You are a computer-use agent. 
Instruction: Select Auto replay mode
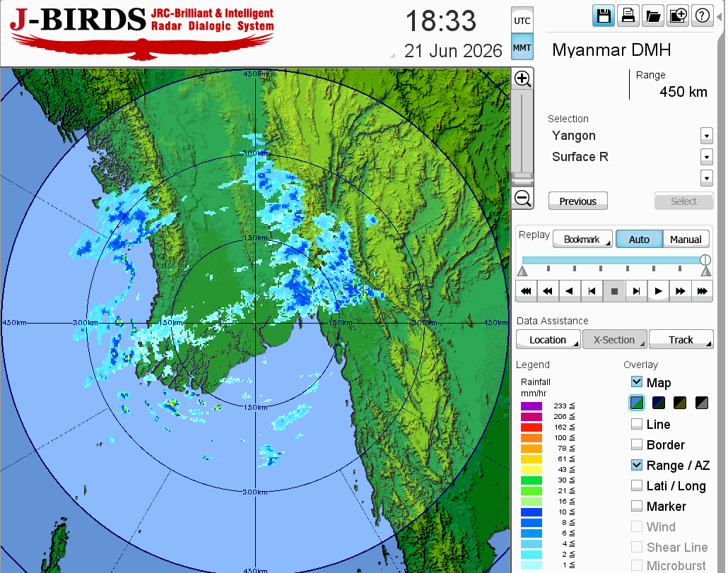coord(639,240)
